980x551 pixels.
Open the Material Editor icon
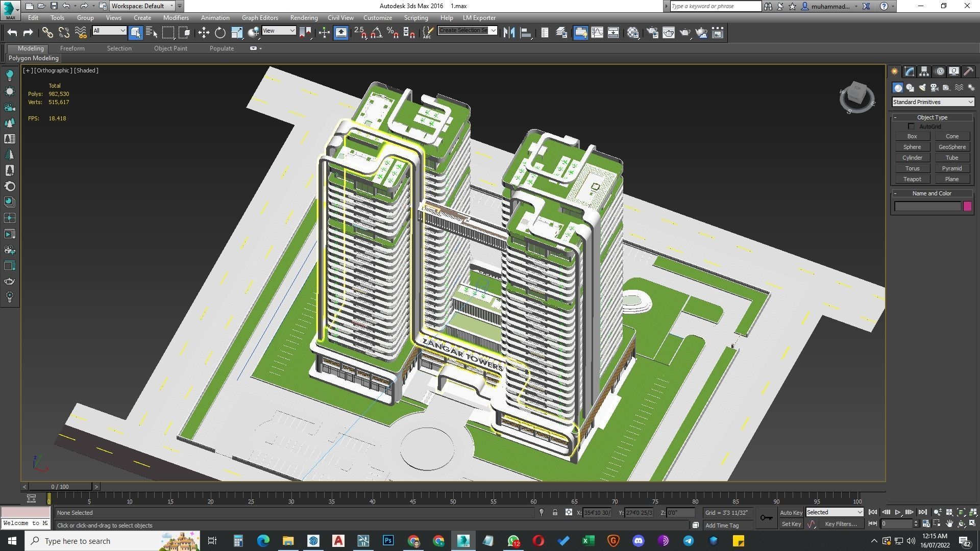click(633, 33)
